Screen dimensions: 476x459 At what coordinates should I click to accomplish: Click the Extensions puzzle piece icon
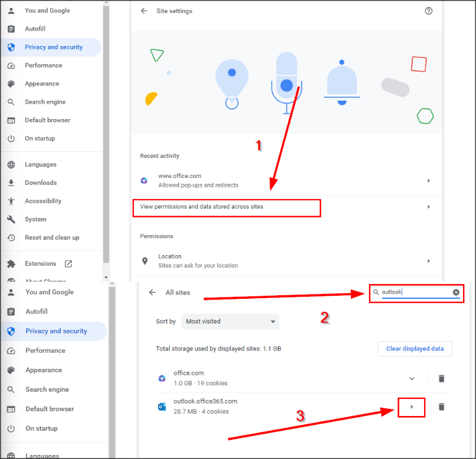(x=11, y=263)
